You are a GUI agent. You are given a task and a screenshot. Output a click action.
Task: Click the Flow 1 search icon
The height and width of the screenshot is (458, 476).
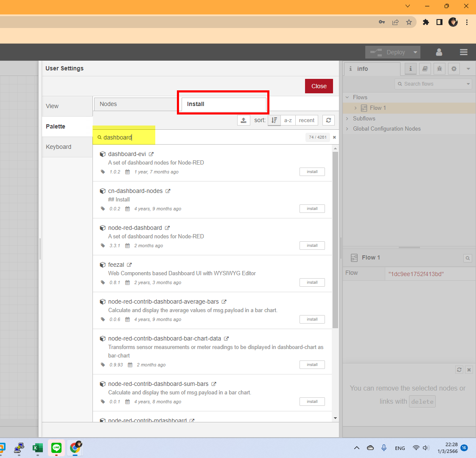468,258
